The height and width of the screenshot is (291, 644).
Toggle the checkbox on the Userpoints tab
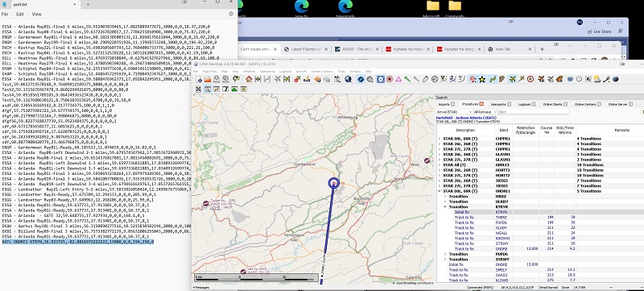pyautogui.click(x=510, y=105)
